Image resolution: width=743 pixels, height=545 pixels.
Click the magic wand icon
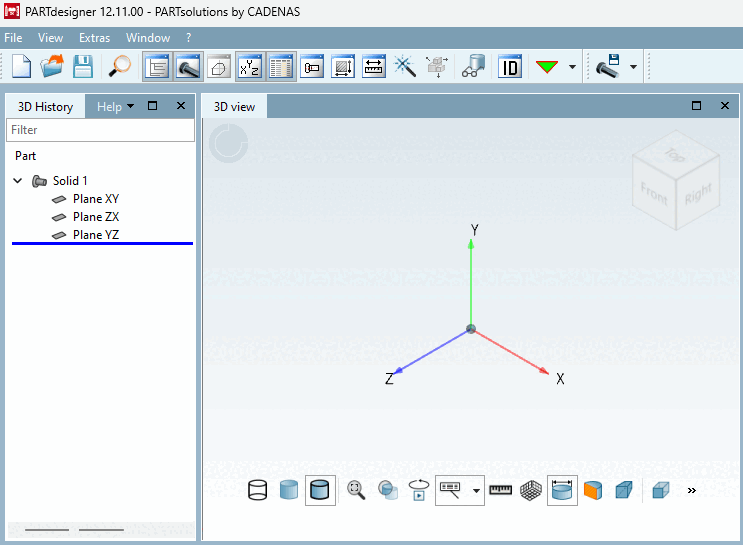[405, 67]
